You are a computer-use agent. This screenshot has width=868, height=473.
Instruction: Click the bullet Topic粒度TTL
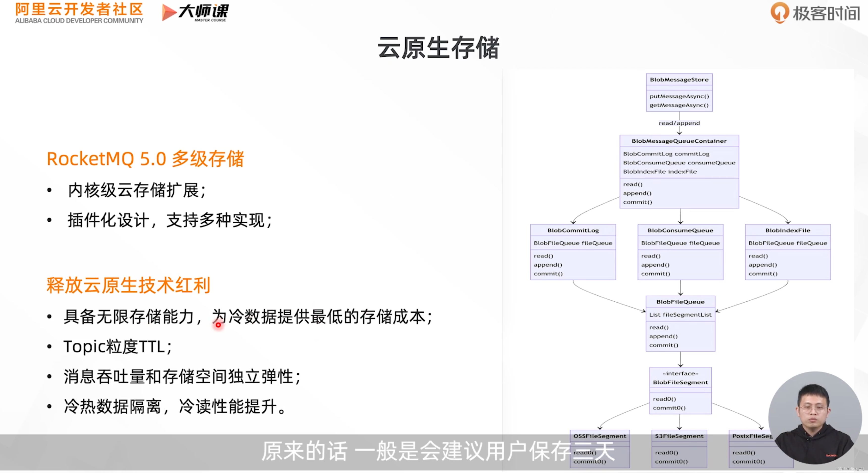point(118,346)
